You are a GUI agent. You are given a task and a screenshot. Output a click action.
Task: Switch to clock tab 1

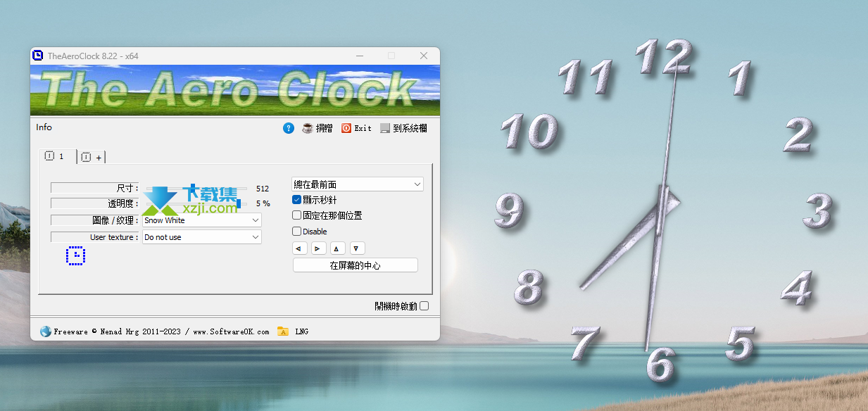coord(56,156)
